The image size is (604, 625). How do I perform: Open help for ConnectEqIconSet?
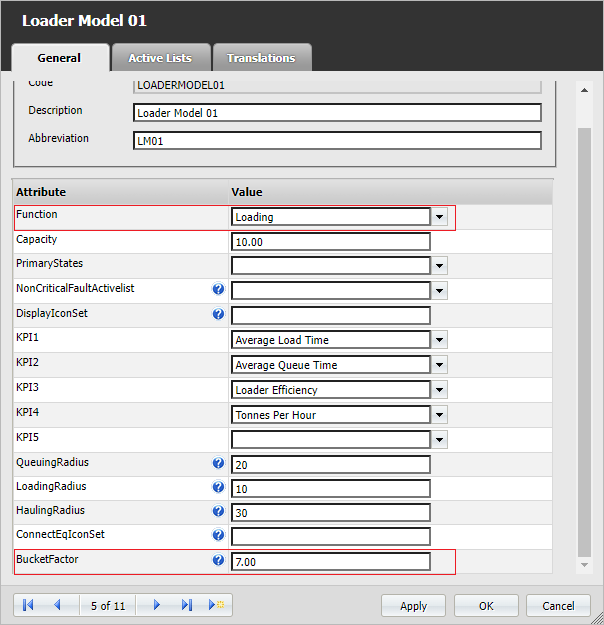(218, 535)
